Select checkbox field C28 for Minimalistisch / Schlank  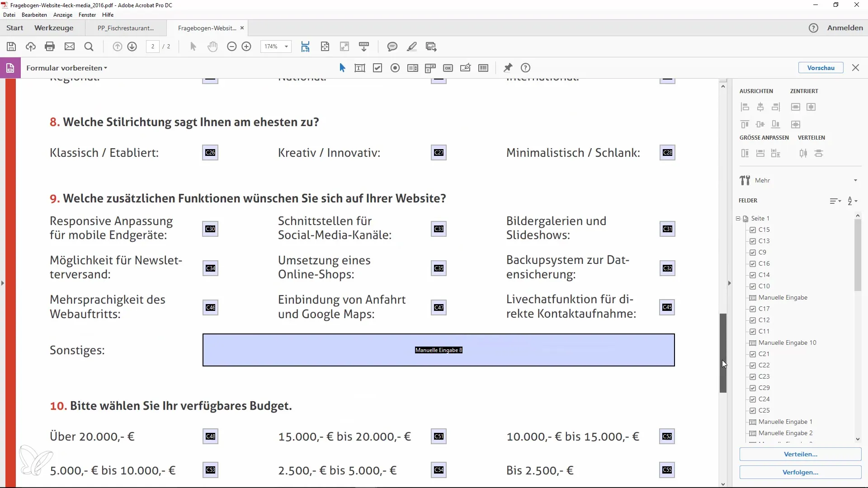tap(668, 153)
